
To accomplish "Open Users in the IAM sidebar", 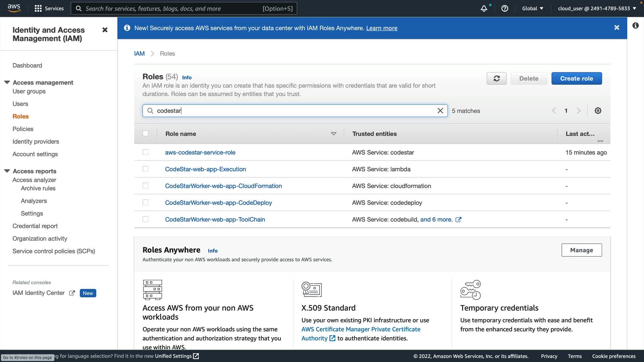I will (x=20, y=104).
